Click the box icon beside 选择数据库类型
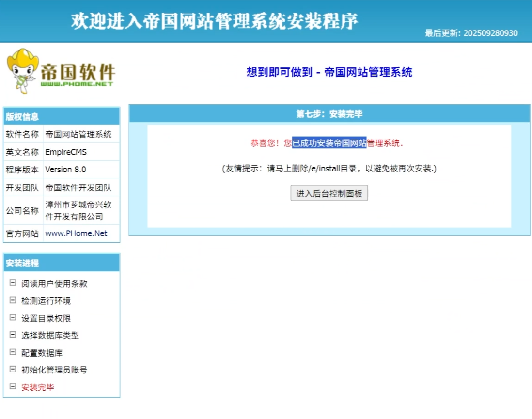This screenshot has height=419, width=532. 13,335
